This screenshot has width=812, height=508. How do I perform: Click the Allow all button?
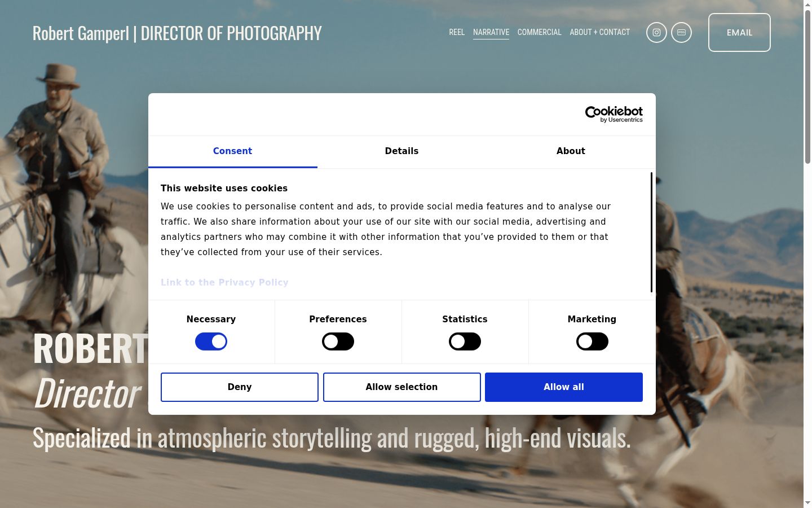coord(564,387)
